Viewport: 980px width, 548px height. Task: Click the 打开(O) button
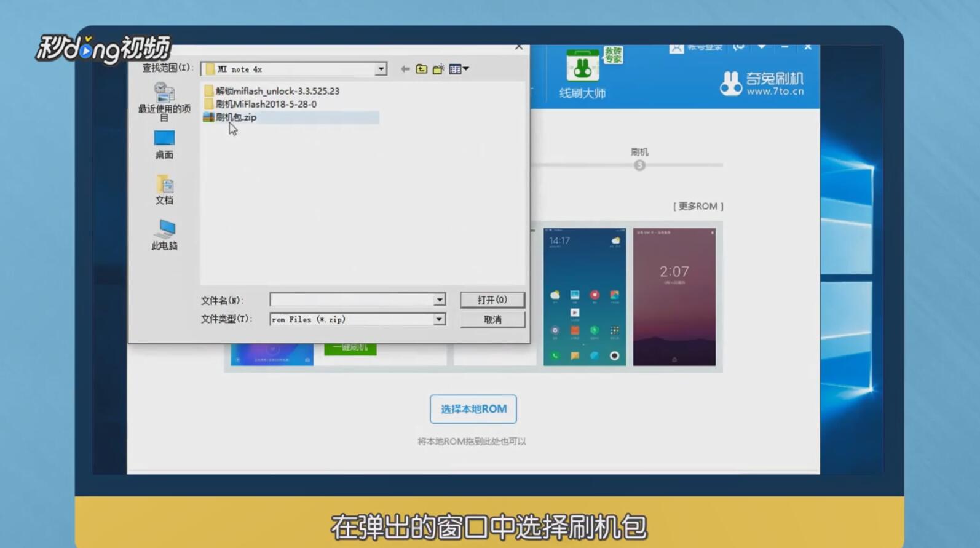[492, 300]
